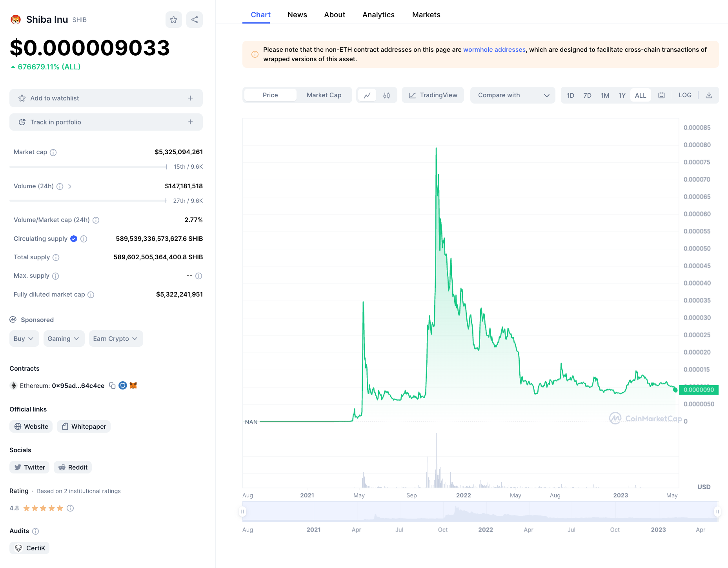Click Market cap info icon
Image resolution: width=728 pixels, height=568 pixels.
tap(53, 153)
